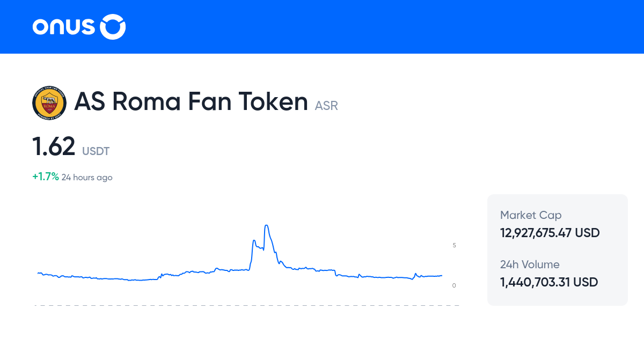The height and width of the screenshot is (338, 644).
Task: Toggle the price change percentage display
Action: point(45,175)
